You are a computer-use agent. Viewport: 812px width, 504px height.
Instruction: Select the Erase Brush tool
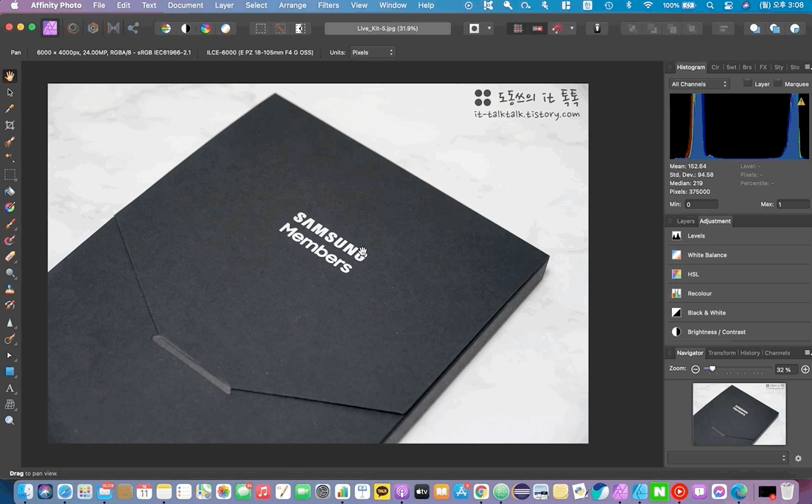click(x=10, y=256)
